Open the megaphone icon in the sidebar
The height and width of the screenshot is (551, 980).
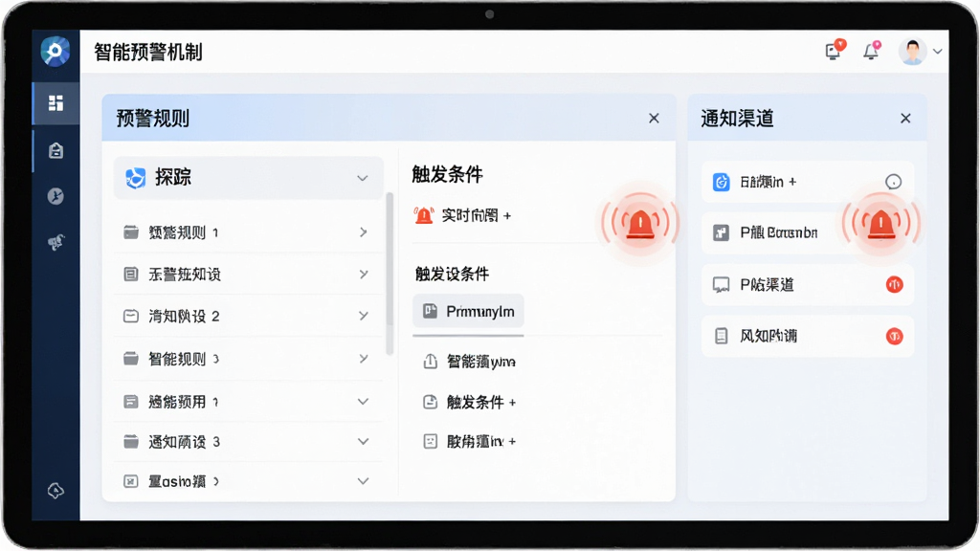tap(56, 242)
